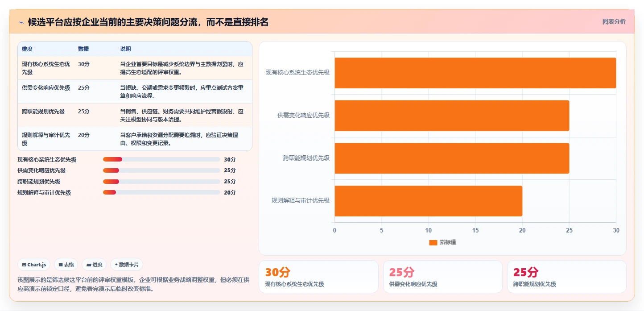Click the 规则解释与审计优先级 progress bar
644x311 pixels.
pyautogui.click(x=161, y=192)
